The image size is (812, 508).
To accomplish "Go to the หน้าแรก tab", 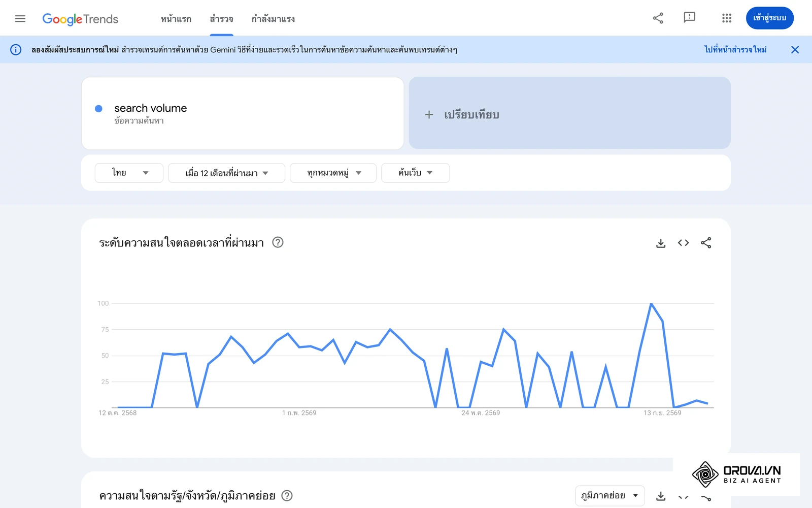I will coord(176,19).
